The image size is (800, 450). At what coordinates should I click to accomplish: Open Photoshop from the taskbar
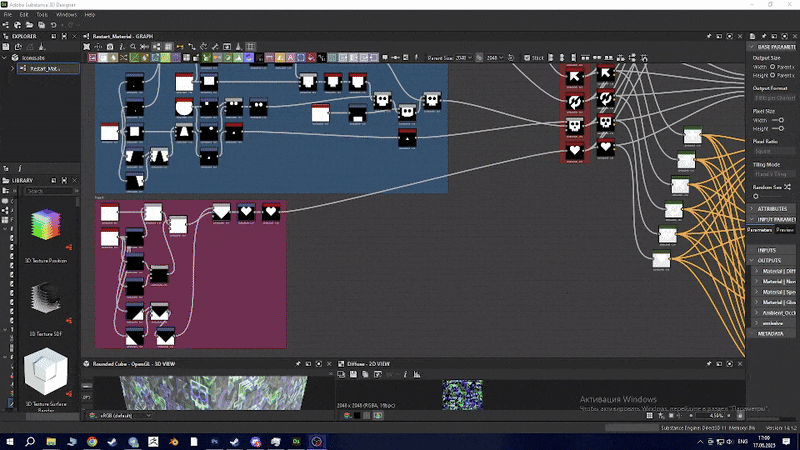[x=214, y=441]
